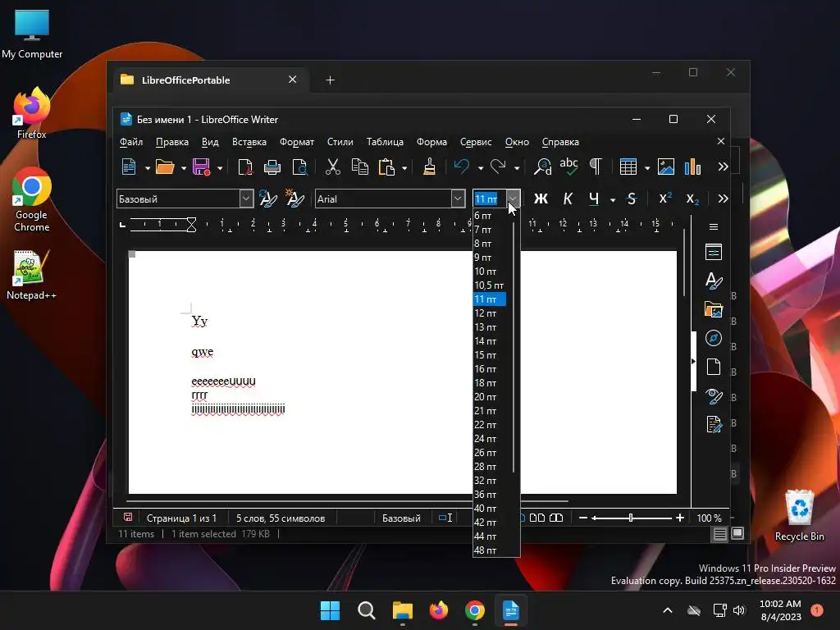Save the document with the diskette icon

pyautogui.click(x=202, y=167)
